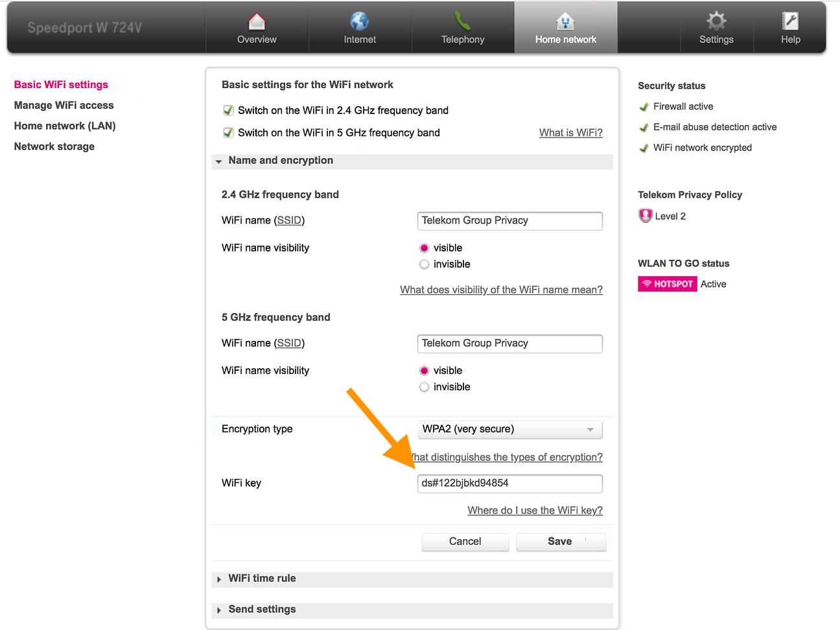Expand the WiFi time rule section

coord(262,578)
